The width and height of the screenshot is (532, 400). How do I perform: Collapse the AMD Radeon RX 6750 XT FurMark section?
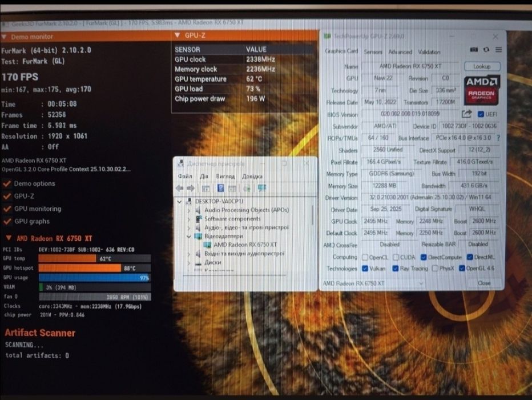[x=9, y=238]
